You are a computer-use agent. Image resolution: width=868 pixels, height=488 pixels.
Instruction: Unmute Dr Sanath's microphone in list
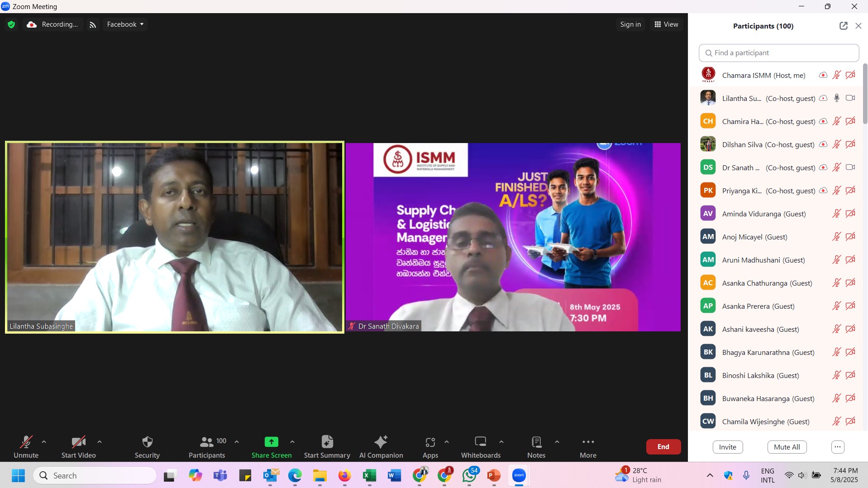coord(837,167)
